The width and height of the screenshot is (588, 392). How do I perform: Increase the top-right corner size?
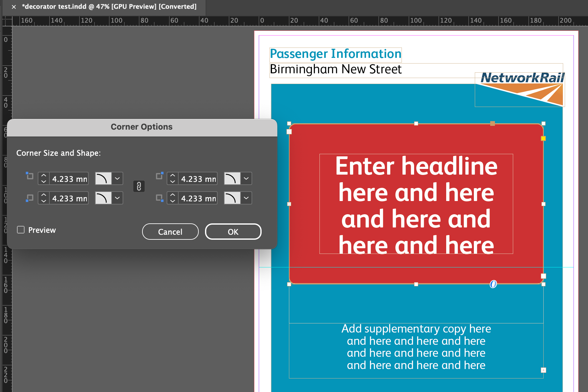[173, 176]
